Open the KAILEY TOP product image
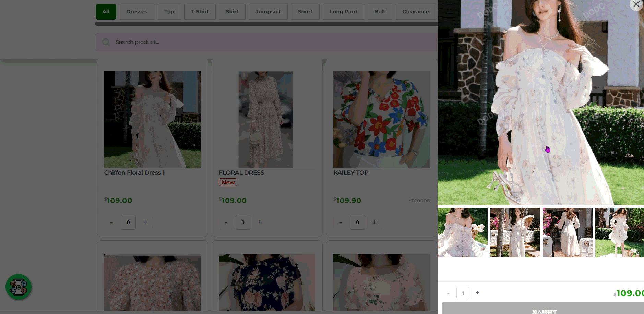This screenshot has width=644, height=314. tap(381, 119)
